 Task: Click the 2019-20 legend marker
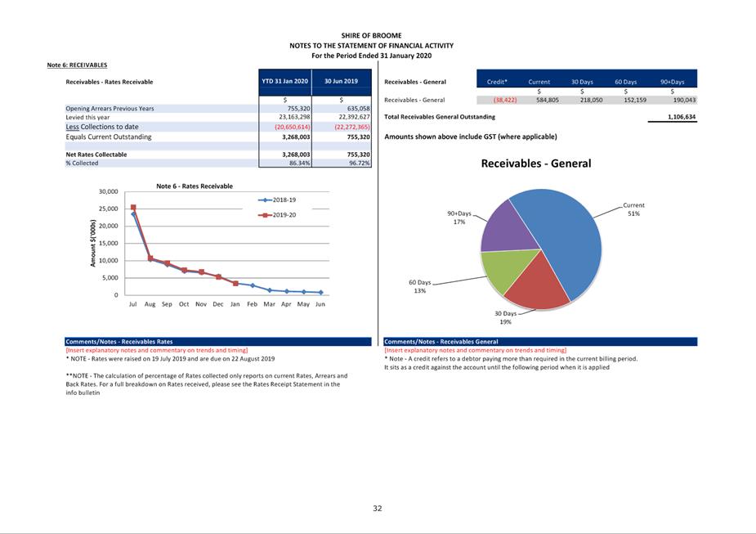click(264, 215)
